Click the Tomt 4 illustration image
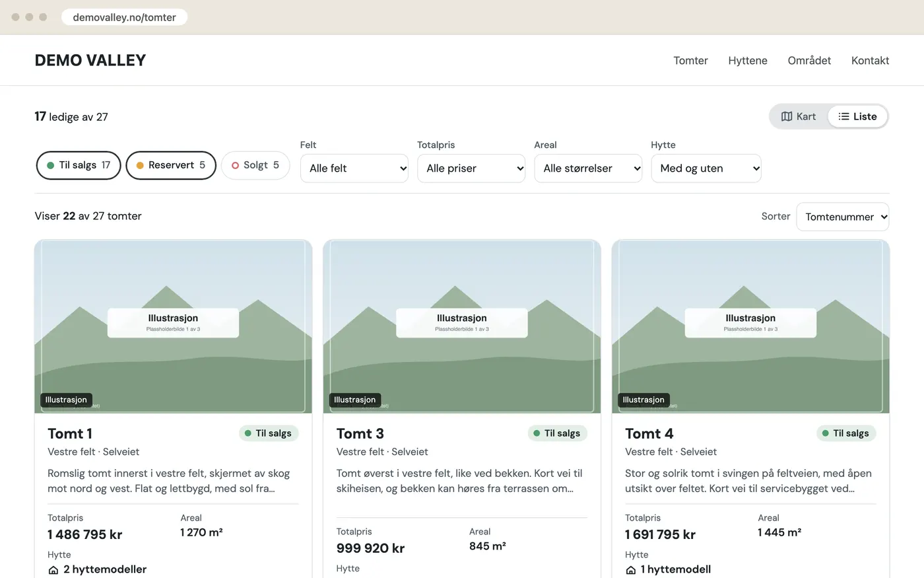This screenshot has height=578, width=924. (750, 326)
